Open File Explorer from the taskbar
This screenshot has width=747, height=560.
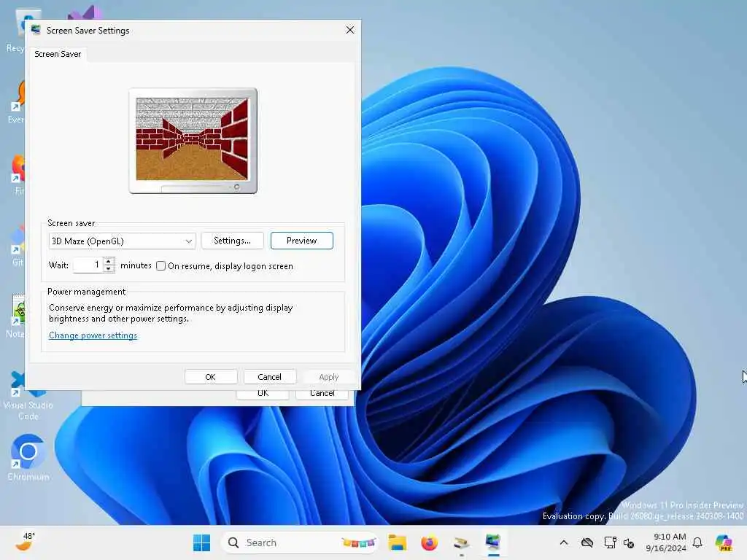coord(397,542)
